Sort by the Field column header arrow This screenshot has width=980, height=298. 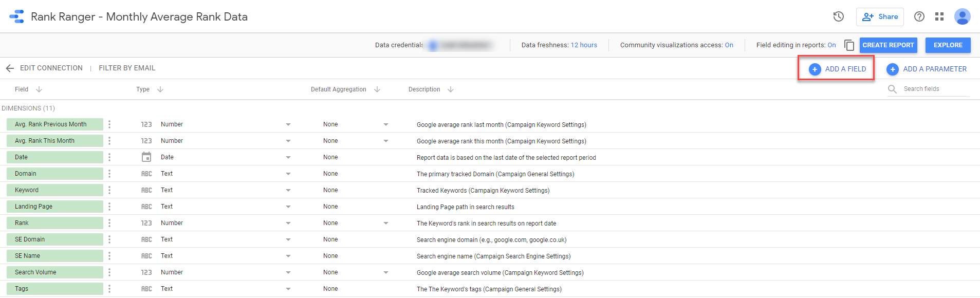(39, 89)
